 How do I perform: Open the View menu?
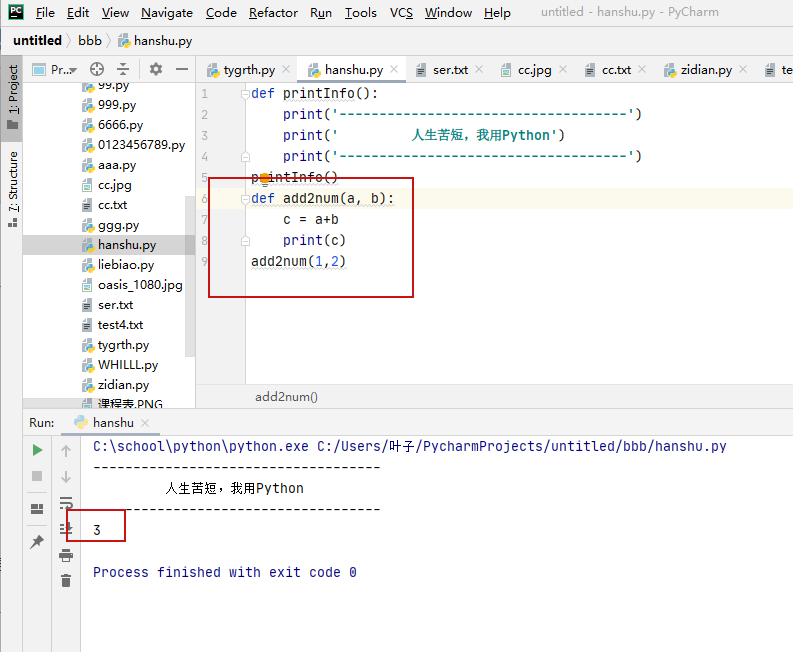click(115, 13)
